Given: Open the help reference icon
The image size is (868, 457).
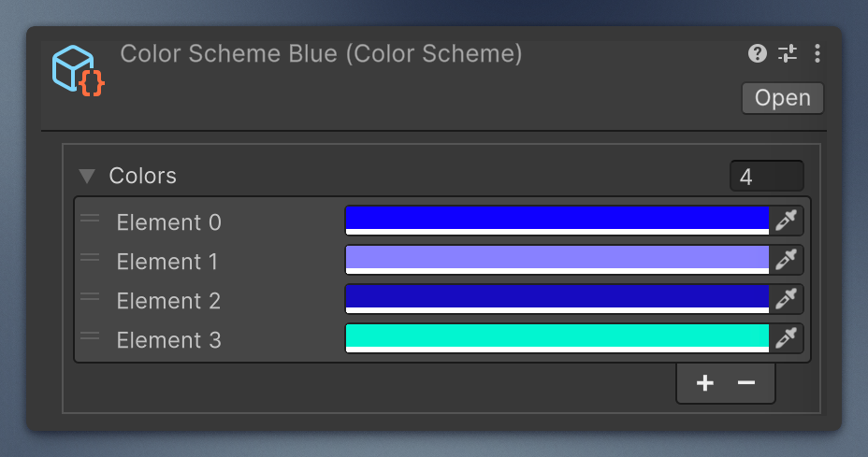Looking at the screenshot, I should pyautogui.click(x=758, y=53).
